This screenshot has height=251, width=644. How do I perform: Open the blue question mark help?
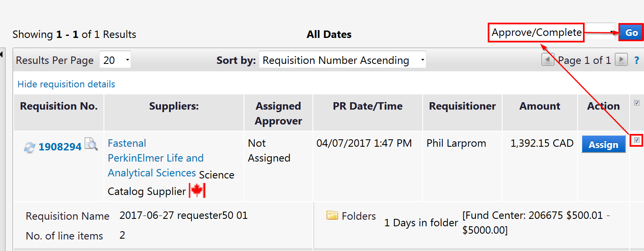click(x=637, y=61)
